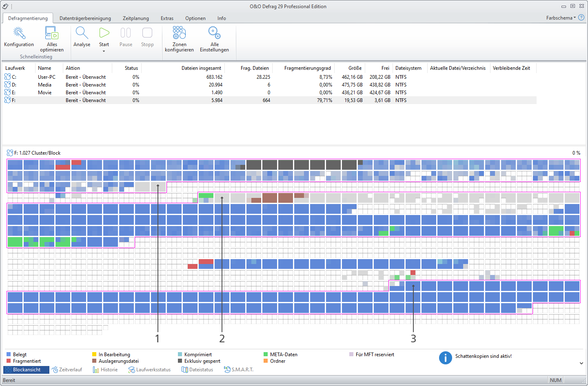
Task: Click the Bereit status bar text
Action: point(9,380)
